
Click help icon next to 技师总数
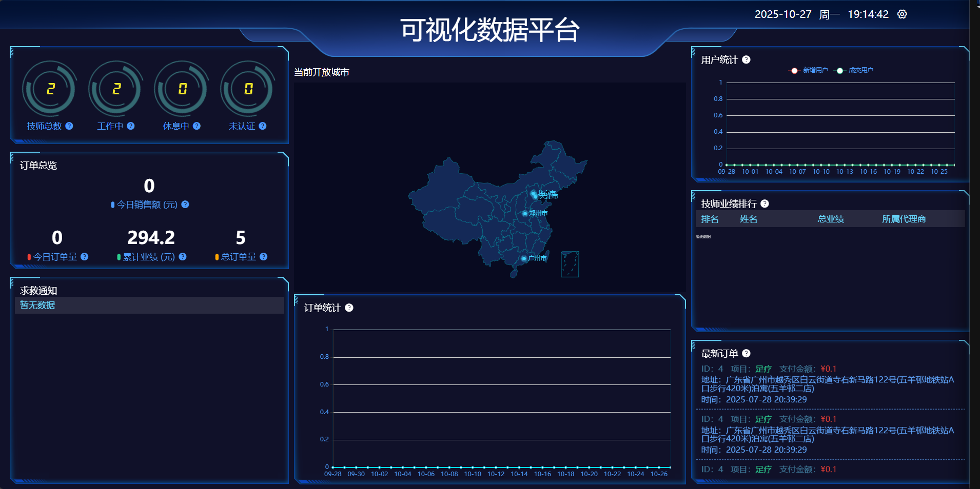tap(69, 126)
